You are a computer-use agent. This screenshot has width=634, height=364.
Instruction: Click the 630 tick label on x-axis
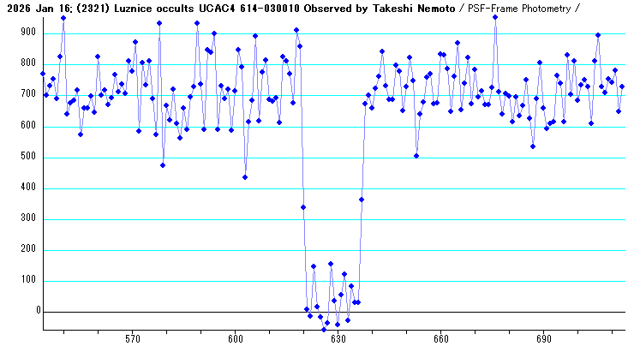[x=338, y=340]
